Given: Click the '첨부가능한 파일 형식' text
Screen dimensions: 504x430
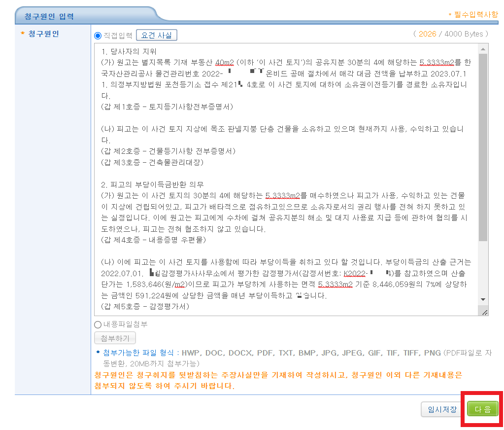Looking at the screenshot, I should point(138,353).
